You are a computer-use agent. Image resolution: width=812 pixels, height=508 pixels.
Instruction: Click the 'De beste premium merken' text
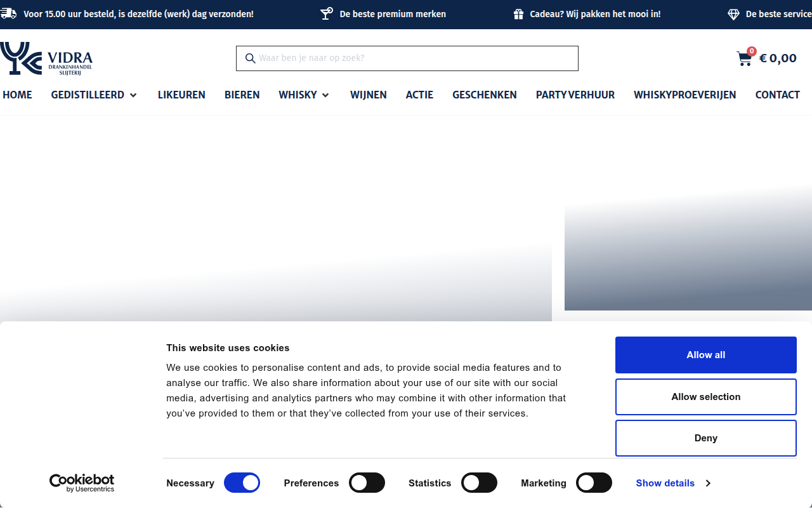tap(393, 14)
